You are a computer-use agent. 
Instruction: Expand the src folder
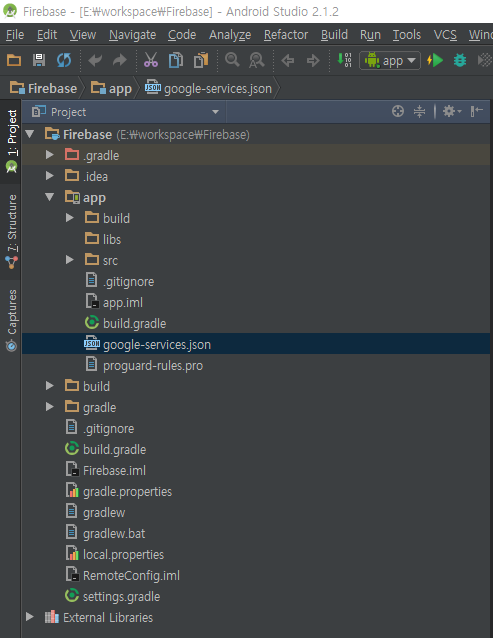point(70,260)
